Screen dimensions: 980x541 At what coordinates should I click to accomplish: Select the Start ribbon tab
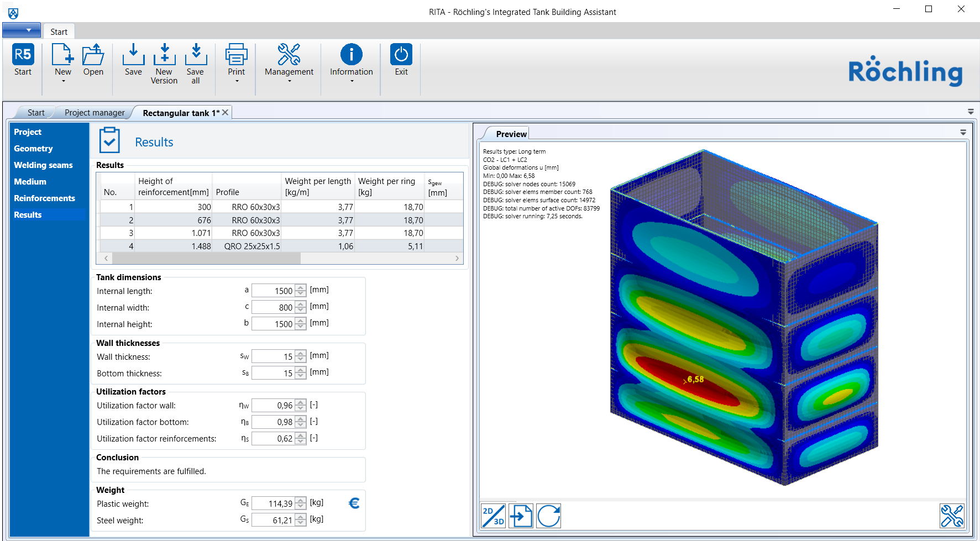[x=59, y=31]
